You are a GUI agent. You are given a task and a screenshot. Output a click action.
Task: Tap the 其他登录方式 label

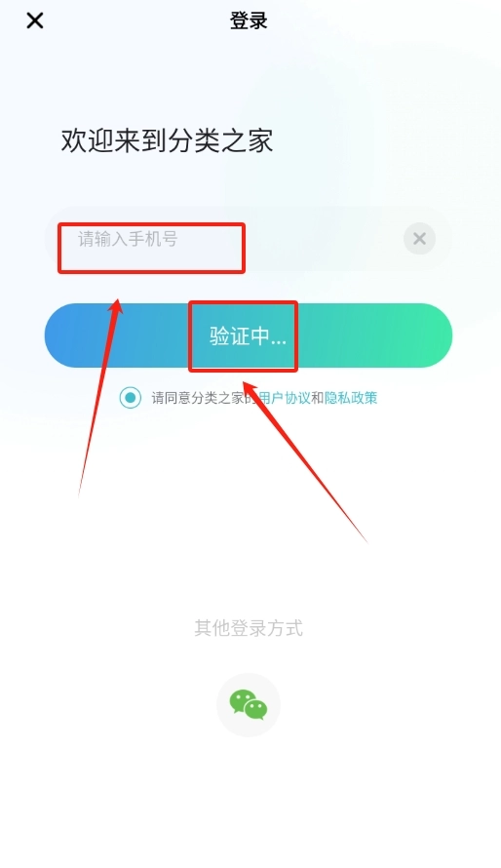point(249,628)
